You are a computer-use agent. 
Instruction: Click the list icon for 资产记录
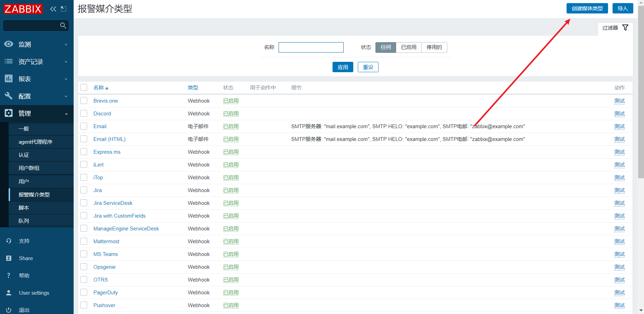click(9, 61)
